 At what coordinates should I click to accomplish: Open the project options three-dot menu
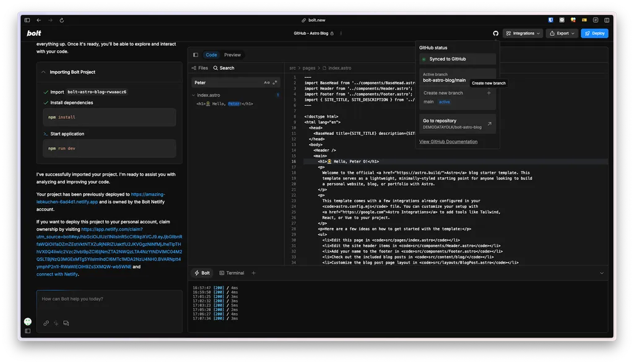pyautogui.click(x=341, y=33)
